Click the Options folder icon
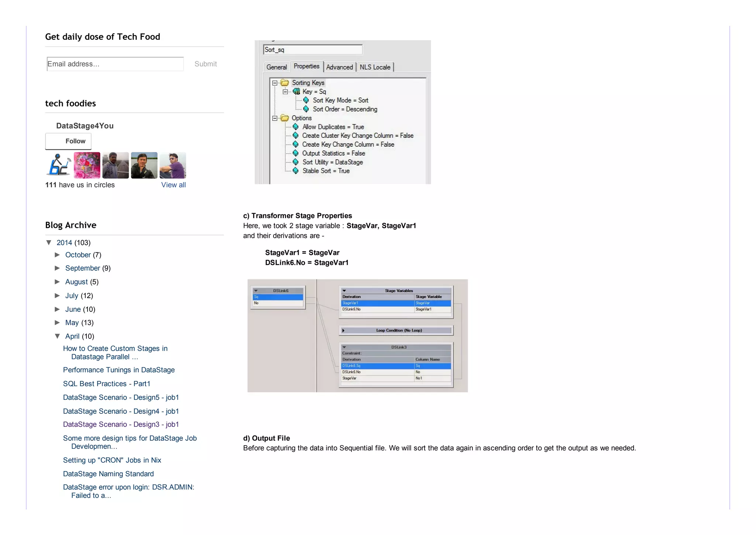Image resolution: width=756 pixels, height=535 pixels. click(285, 118)
